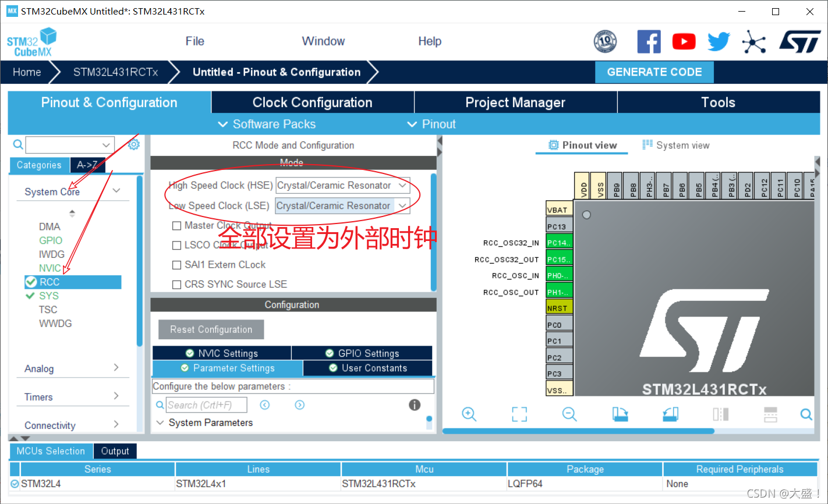Image resolution: width=828 pixels, height=504 pixels.
Task: Click the NRST yellow pin
Action: [560, 308]
